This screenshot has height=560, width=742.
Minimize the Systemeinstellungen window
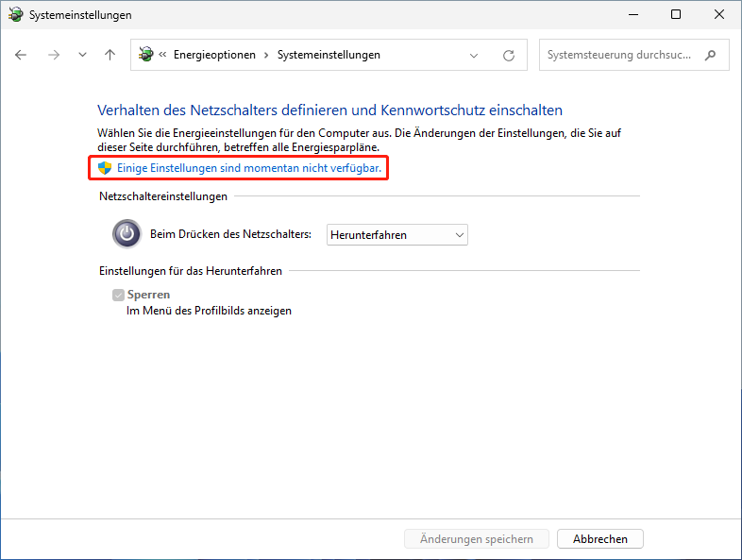coord(633,15)
